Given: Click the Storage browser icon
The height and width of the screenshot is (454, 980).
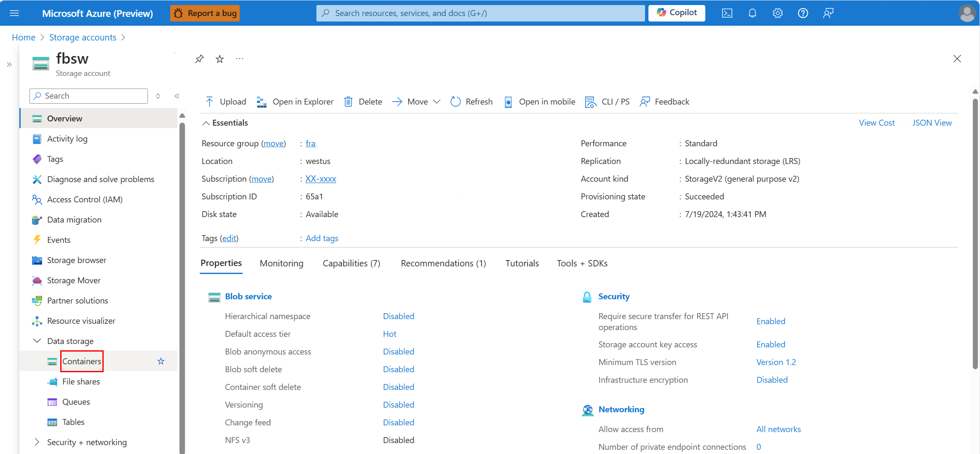Looking at the screenshot, I should click(37, 260).
